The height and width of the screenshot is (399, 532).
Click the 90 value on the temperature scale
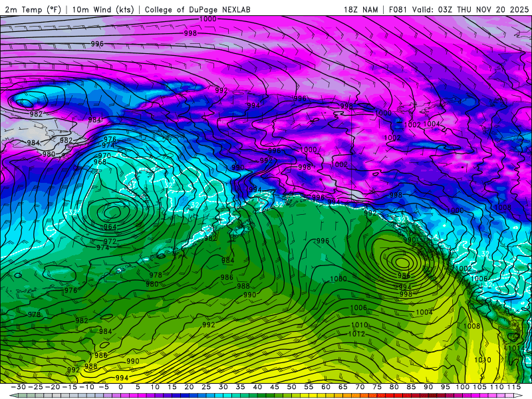[428, 387]
